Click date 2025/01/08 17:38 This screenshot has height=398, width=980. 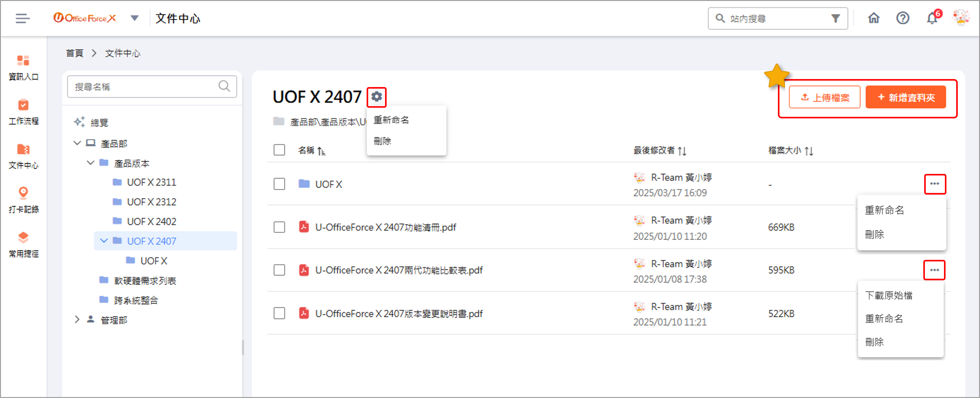pos(670,279)
